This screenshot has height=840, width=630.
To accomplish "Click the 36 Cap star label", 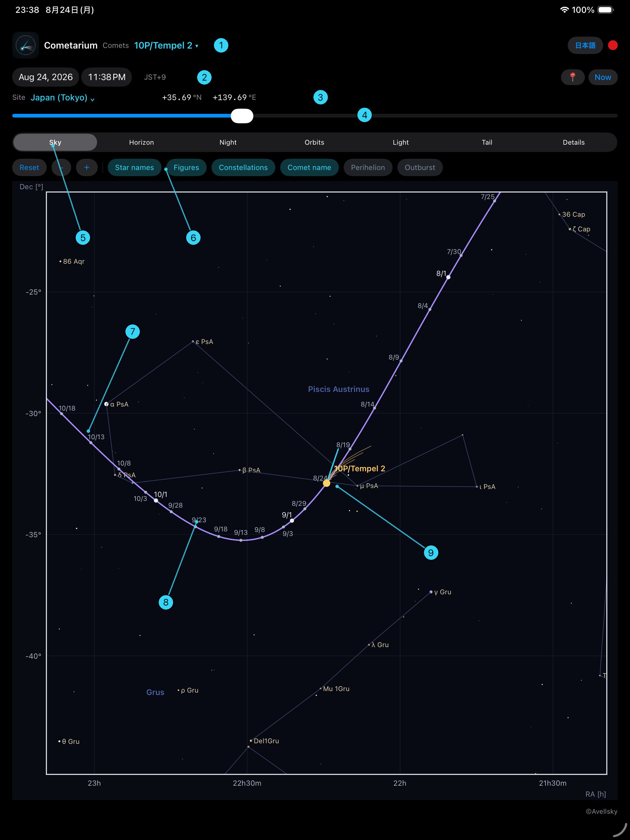I will (x=574, y=215).
